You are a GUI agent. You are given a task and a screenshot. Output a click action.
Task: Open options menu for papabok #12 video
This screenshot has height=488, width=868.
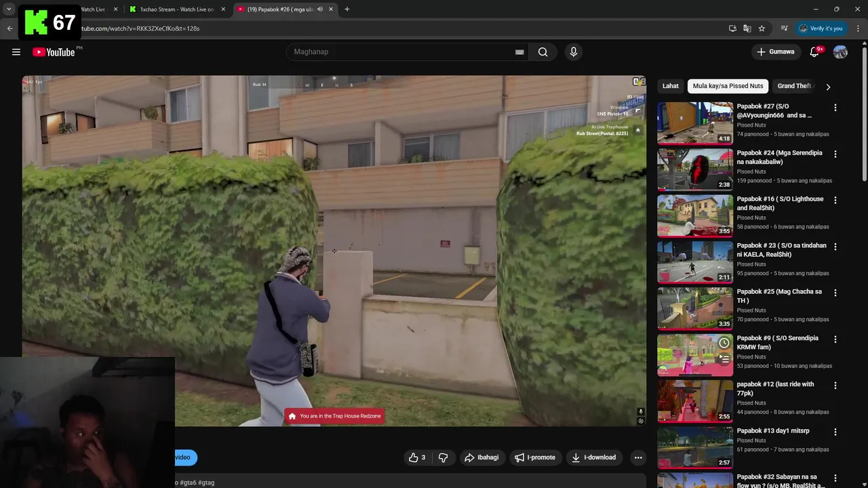click(835, 385)
